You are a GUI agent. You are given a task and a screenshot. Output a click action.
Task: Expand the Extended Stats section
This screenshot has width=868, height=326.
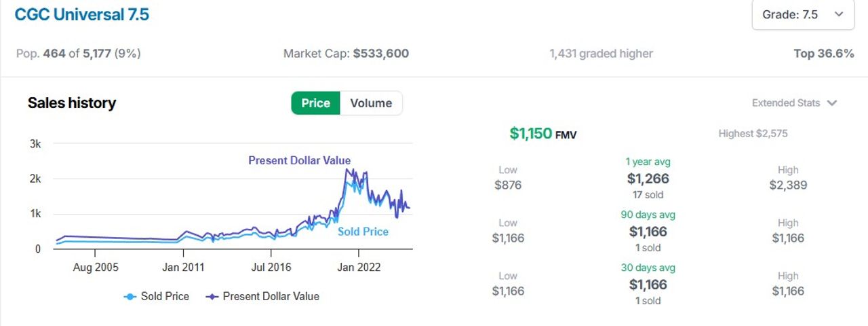[x=795, y=103]
